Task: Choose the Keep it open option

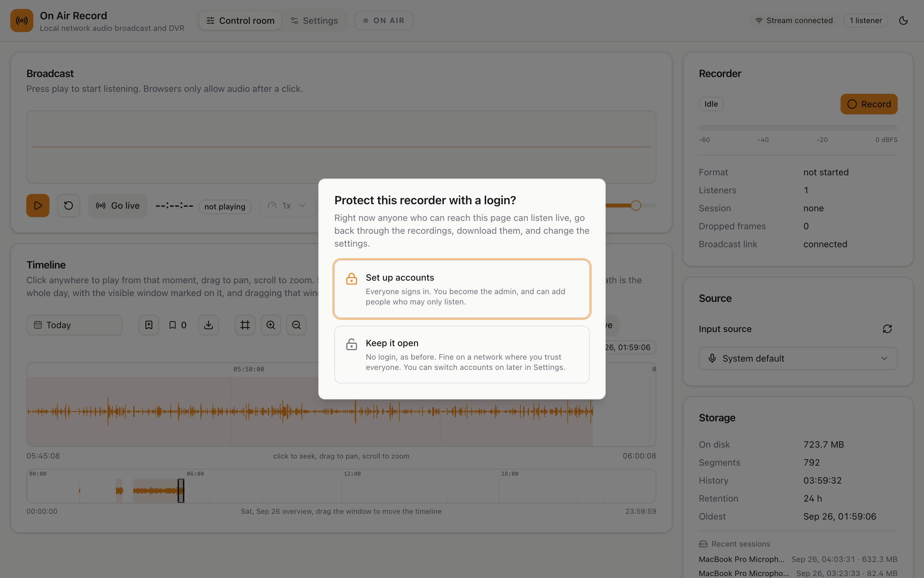Action: click(462, 355)
